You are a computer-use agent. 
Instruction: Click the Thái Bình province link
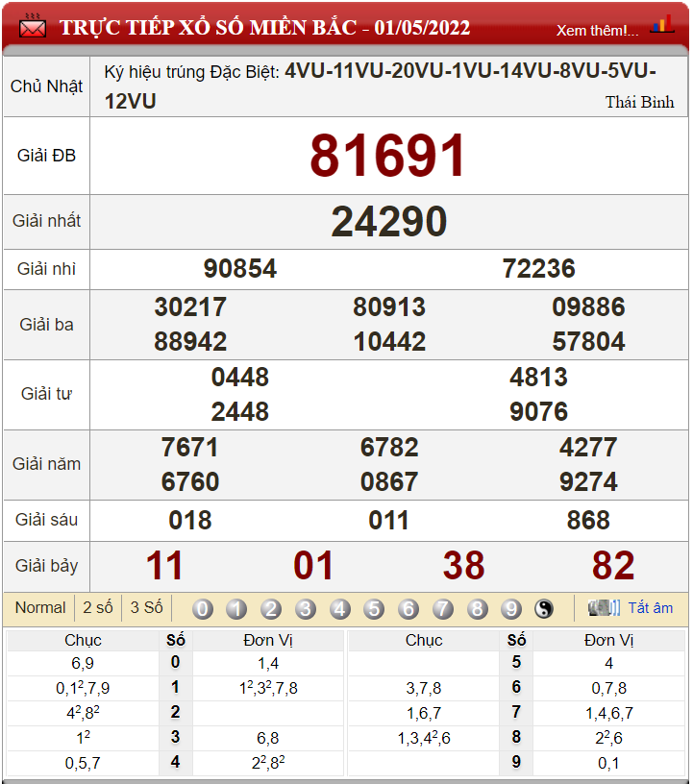click(639, 102)
